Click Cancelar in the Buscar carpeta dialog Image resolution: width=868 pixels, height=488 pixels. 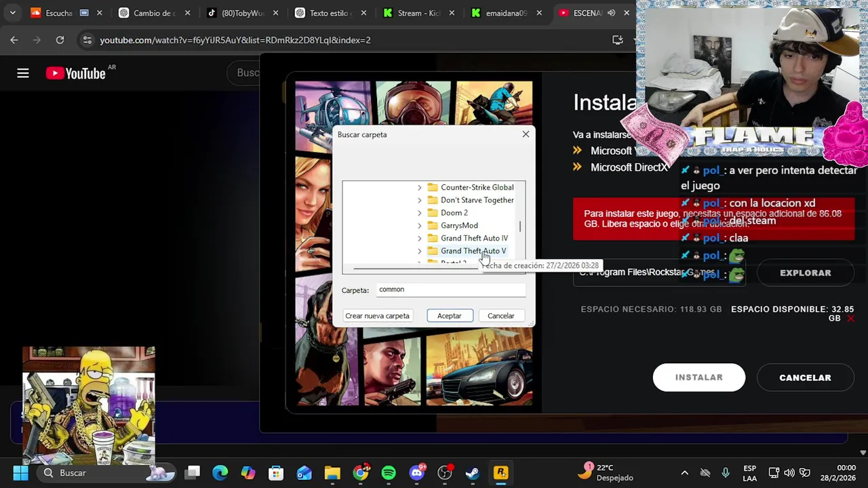pos(501,316)
